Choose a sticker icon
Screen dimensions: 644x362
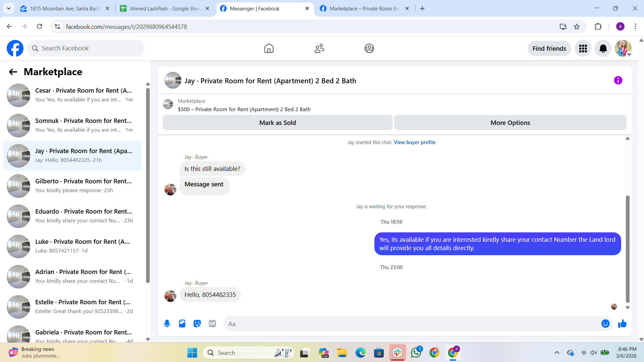tap(197, 324)
